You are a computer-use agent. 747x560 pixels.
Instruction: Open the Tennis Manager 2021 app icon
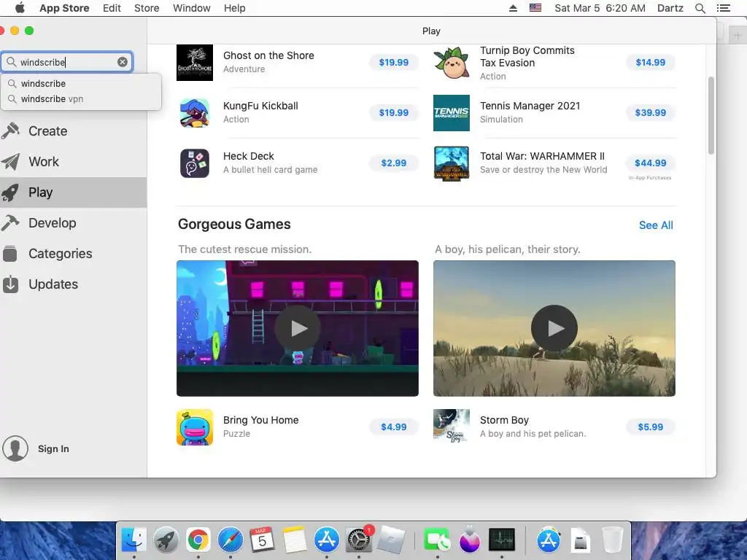[x=451, y=113]
